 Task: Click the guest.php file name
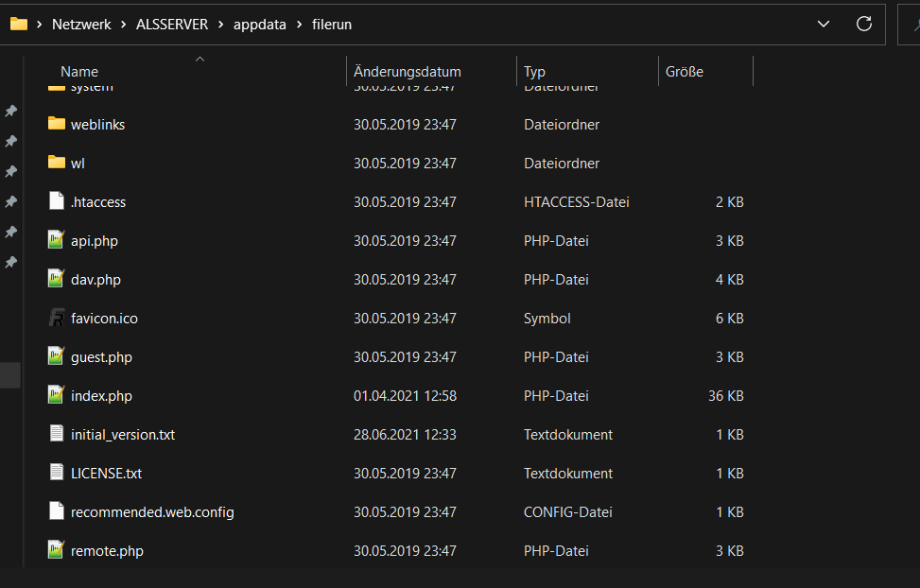[101, 356]
